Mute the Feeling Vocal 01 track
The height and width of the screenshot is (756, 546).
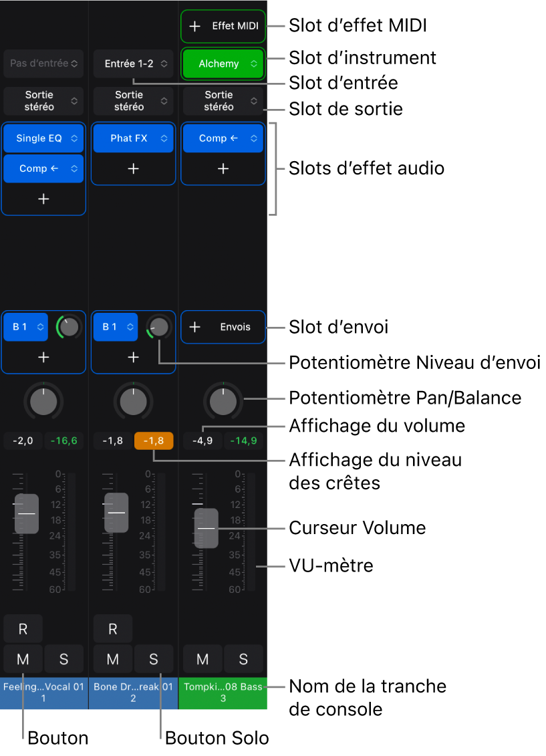click(x=22, y=658)
